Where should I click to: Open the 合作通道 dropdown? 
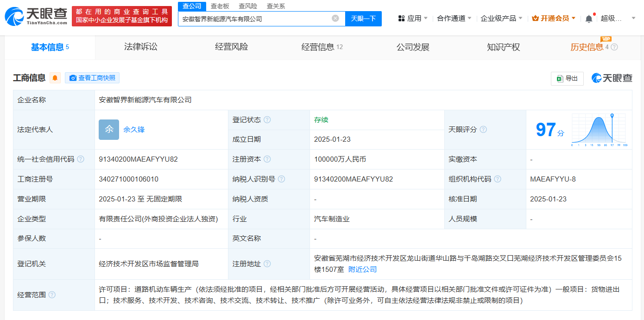(454, 19)
